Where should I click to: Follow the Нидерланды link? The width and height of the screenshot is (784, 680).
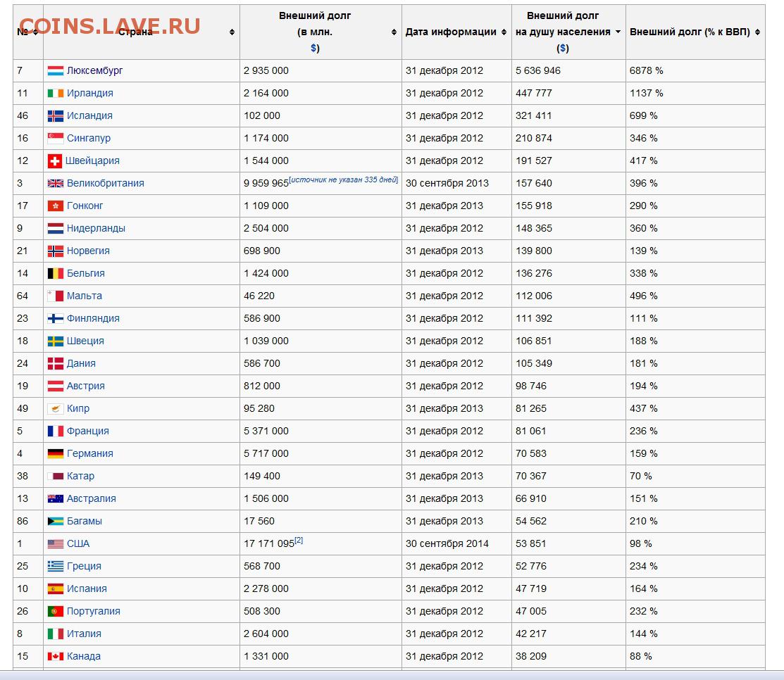[x=96, y=228]
